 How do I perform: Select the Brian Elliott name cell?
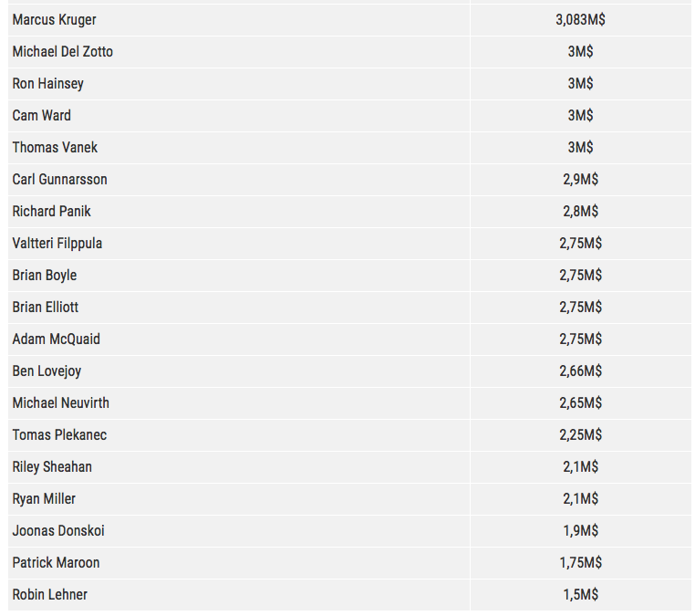click(x=46, y=307)
